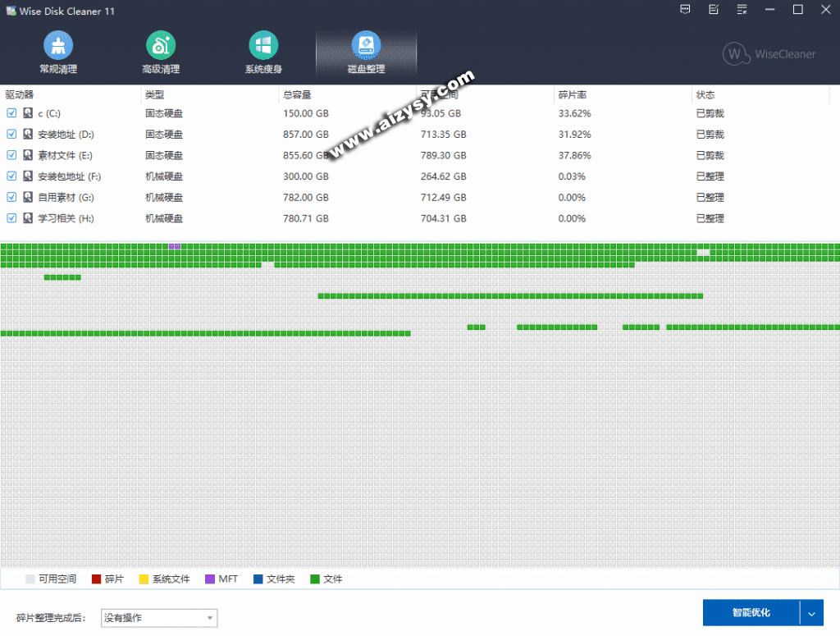Expand the arrow beside 智能优化 button
This screenshot has width=840, height=636.
click(811, 614)
